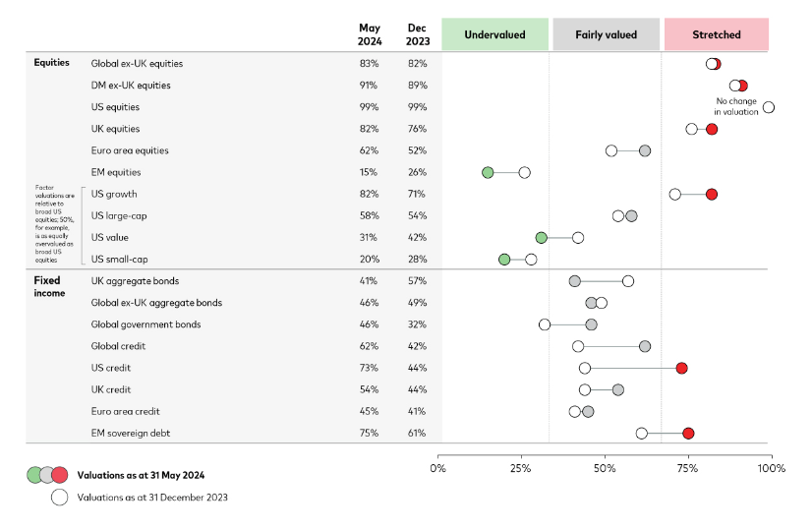812x529 pixels.
Task: Select the green EM equities May 2024 marker
Action: tap(488, 172)
